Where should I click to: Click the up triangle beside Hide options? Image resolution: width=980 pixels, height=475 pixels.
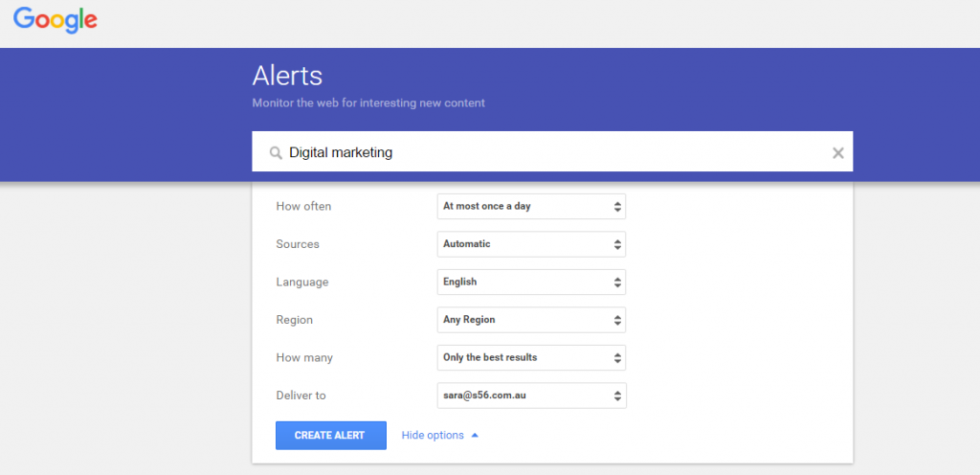(476, 436)
